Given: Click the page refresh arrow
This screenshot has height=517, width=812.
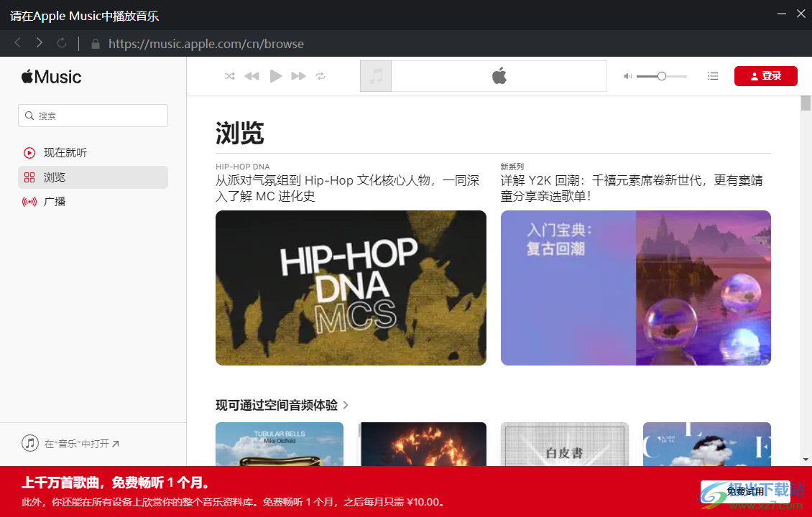Looking at the screenshot, I should coord(62,43).
